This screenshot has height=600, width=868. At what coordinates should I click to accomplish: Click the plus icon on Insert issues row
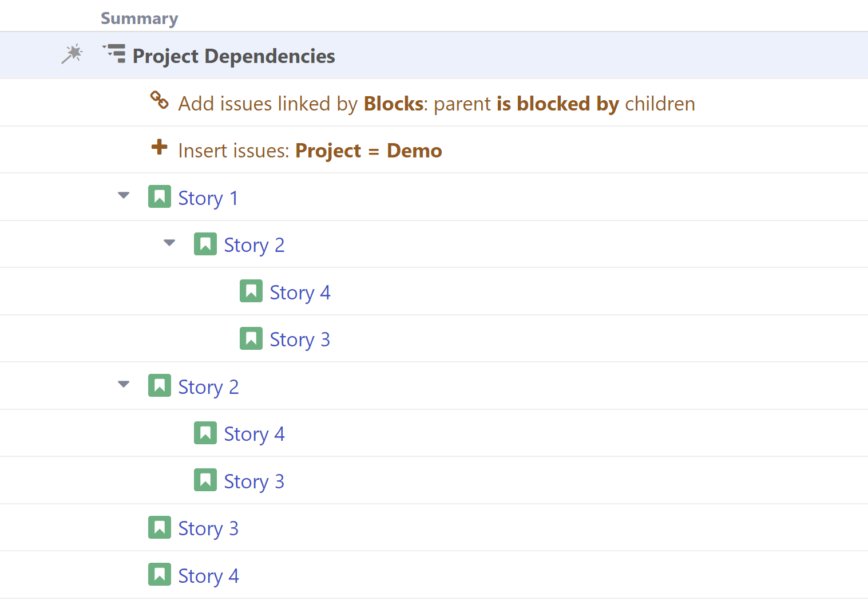pos(159,147)
